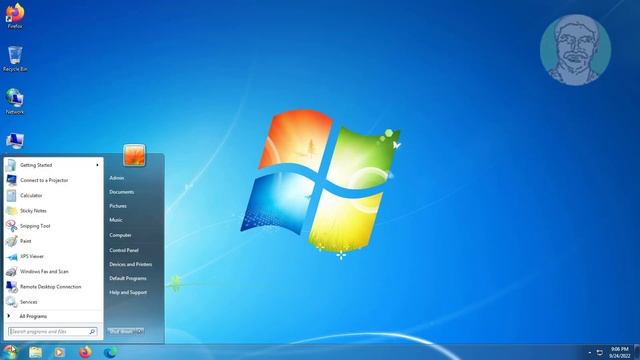The height and width of the screenshot is (360, 640).
Task: Click the 'Windows Fax and Scan' label
Action: click(44, 271)
